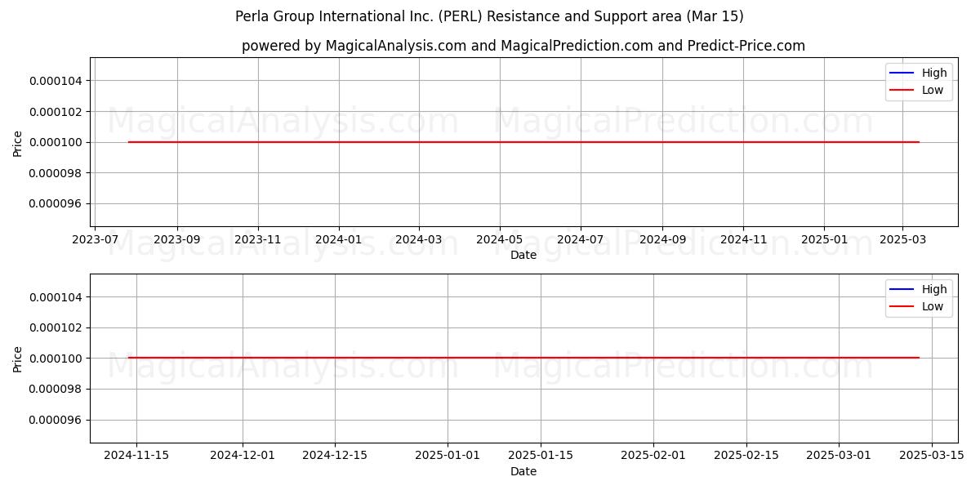The image size is (980, 490).
Task: Select the 2024-01 date tick label
Action: (x=339, y=239)
